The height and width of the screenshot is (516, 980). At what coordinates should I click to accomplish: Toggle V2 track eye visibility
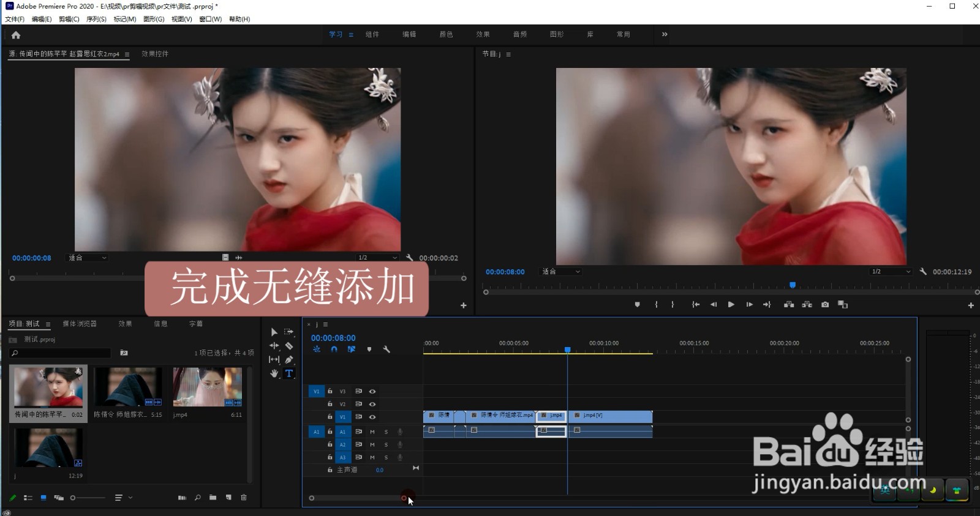coord(372,404)
